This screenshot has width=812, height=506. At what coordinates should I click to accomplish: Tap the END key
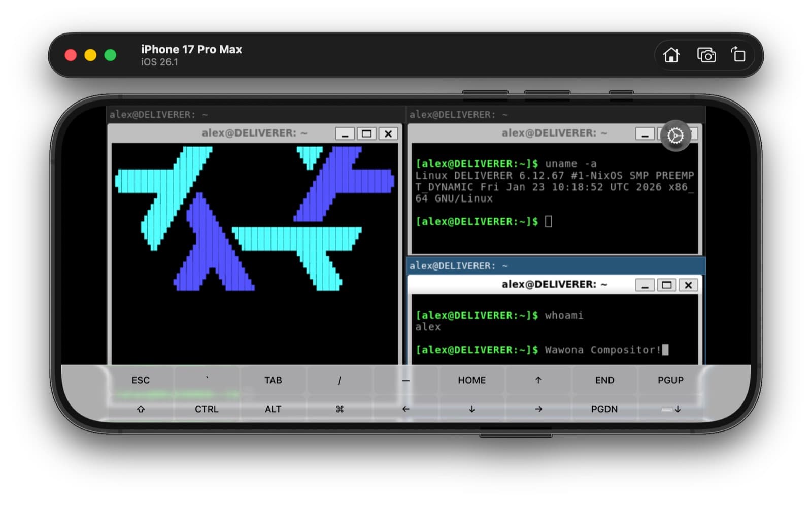pos(604,380)
